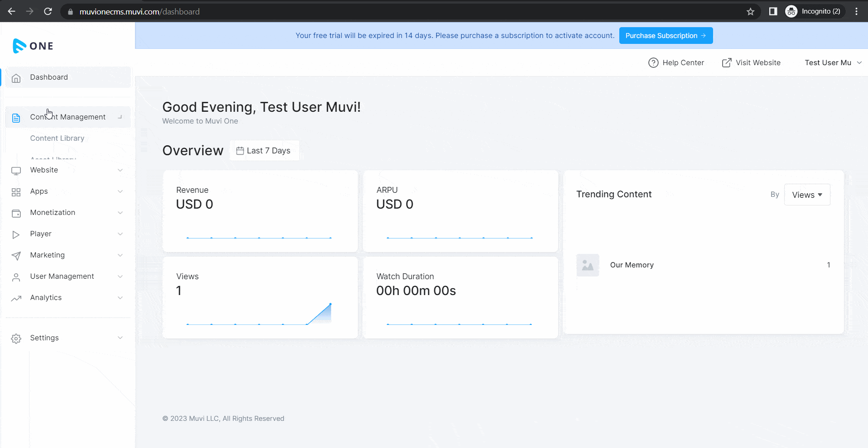
Task: Click the Purchase Subscription button
Action: pyautogui.click(x=666, y=36)
